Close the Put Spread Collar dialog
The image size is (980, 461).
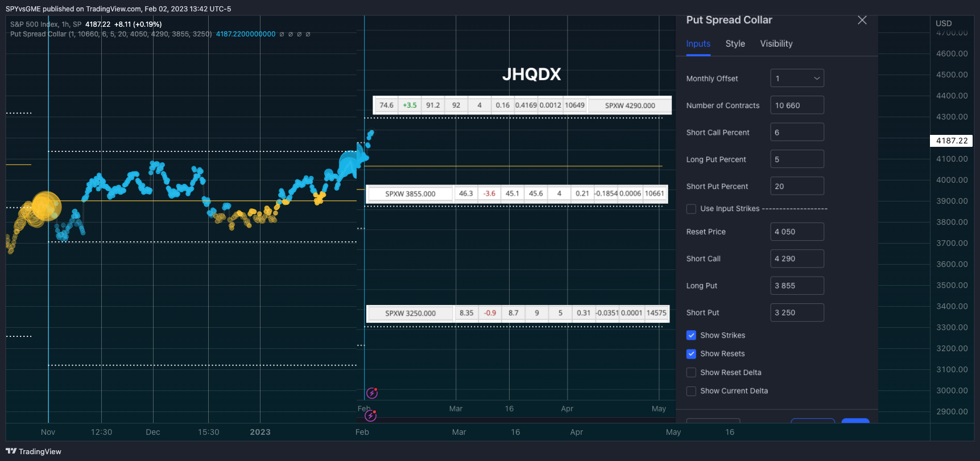pos(862,20)
